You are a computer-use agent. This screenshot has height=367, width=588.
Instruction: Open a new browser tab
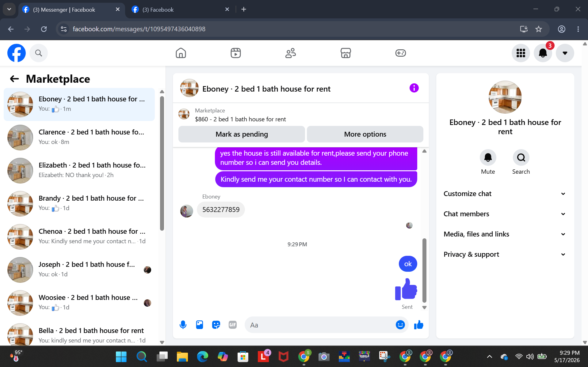(244, 9)
